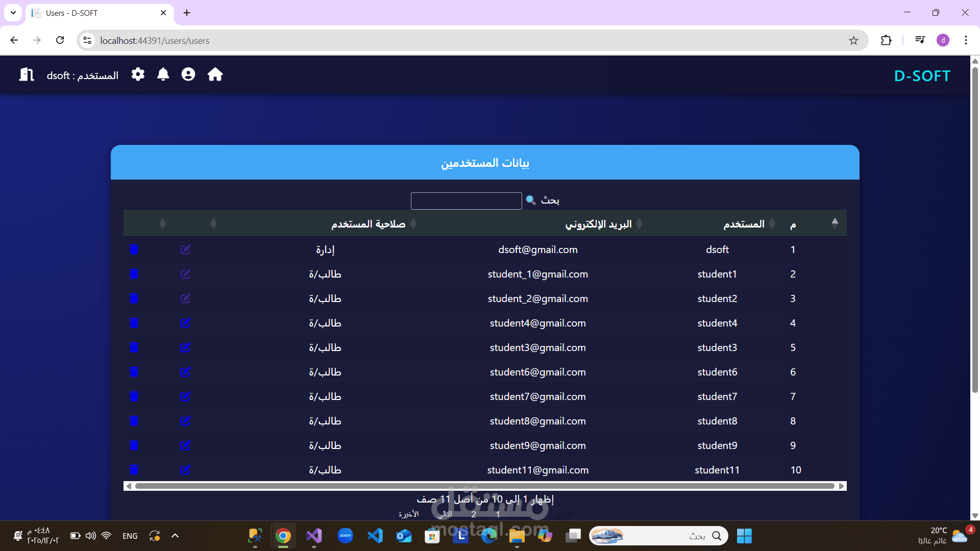Delete the student4 user row
980x551 pixels.
(x=134, y=323)
